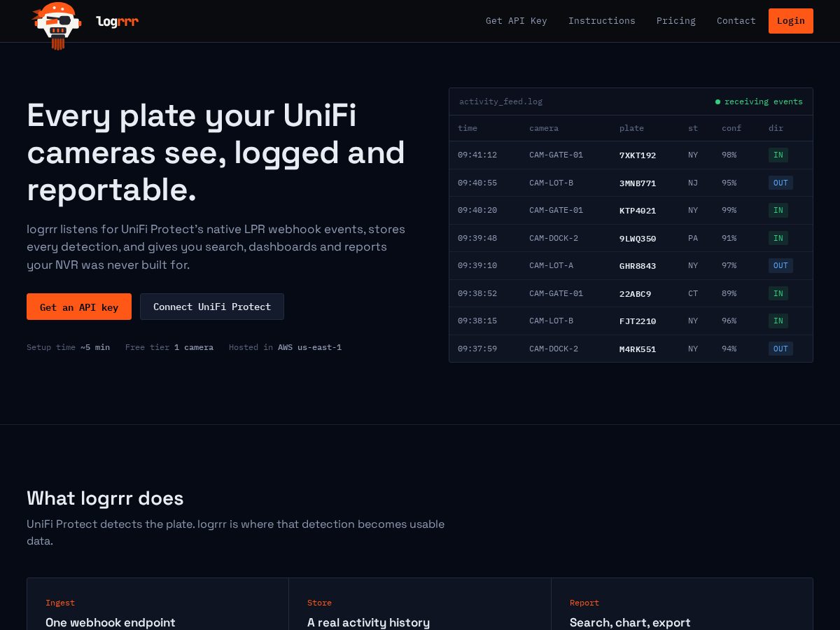The width and height of the screenshot is (840, 630).
Task: Click the green receiving events status dot
Action: pyautogui.click(x=717, y=102)
